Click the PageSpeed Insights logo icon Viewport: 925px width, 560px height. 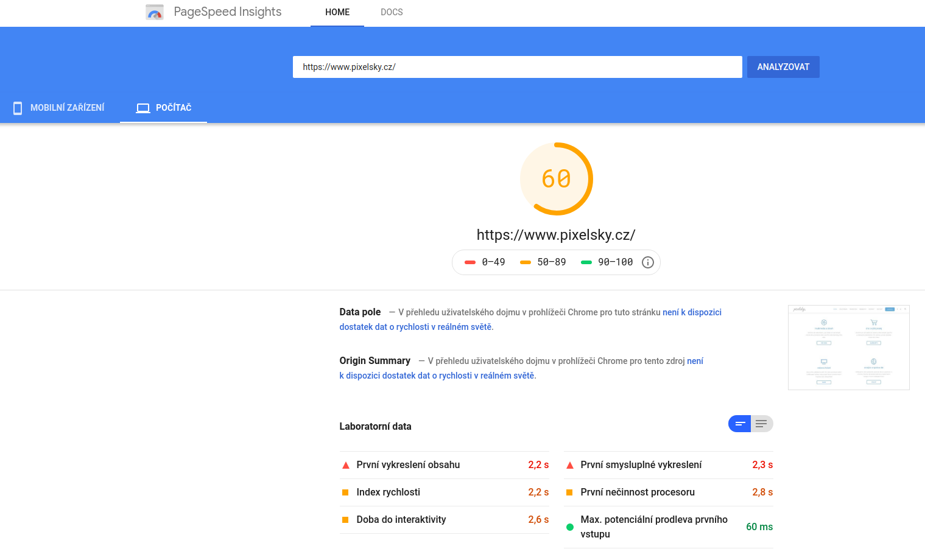[155, 12]
